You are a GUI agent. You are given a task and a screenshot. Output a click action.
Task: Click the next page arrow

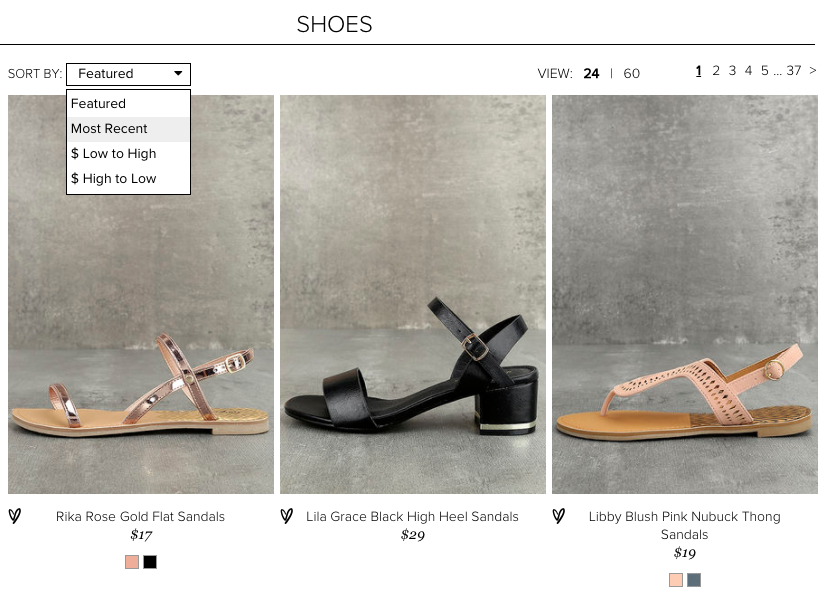tap(812, 70)
